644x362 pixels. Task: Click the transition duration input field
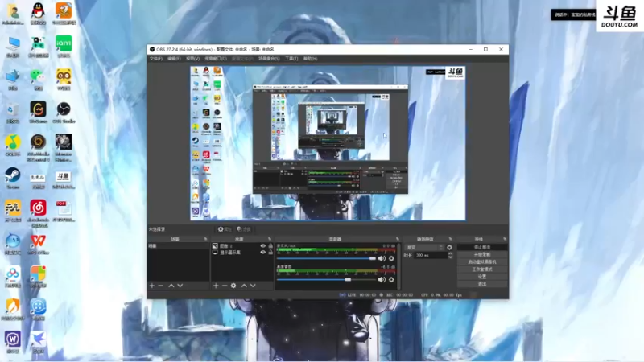click(x=431, y=255)
